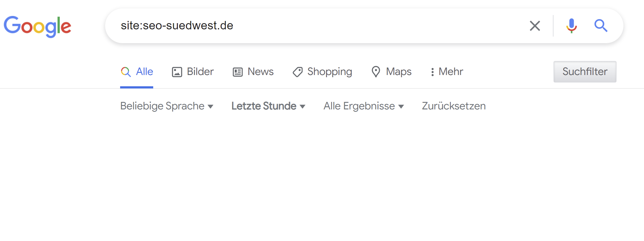Click the Shopping price-tag icon
The height and width of the screenshot is (241, 644).
(298, 72)
